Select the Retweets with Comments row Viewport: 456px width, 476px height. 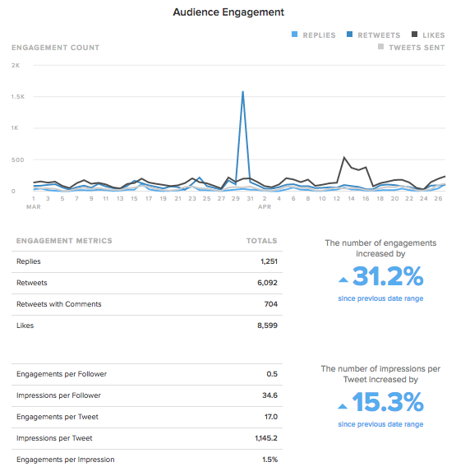(147, 304)
